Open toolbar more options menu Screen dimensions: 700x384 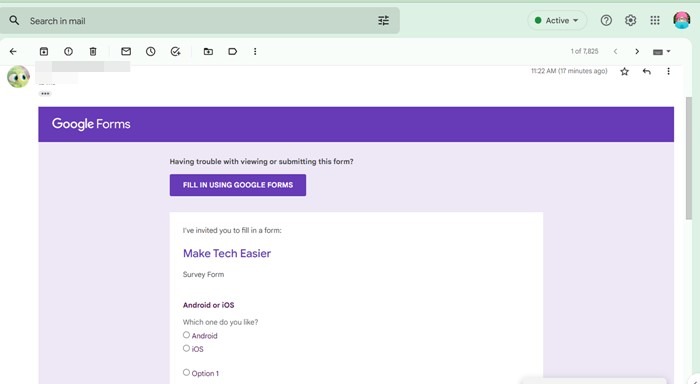pos(255,51)
